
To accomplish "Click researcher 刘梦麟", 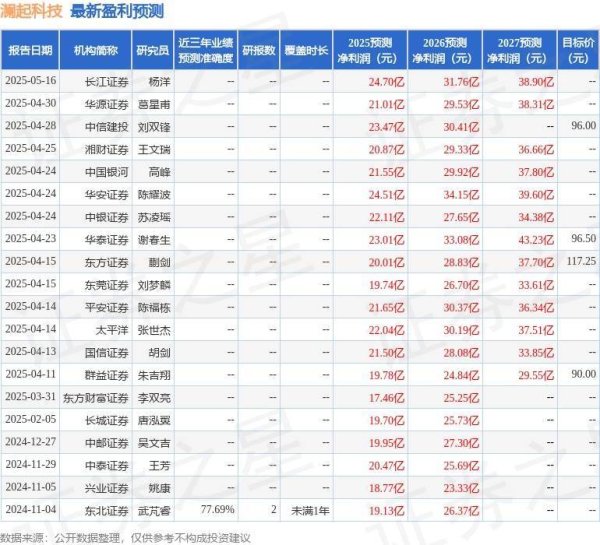I will (154, 285).
